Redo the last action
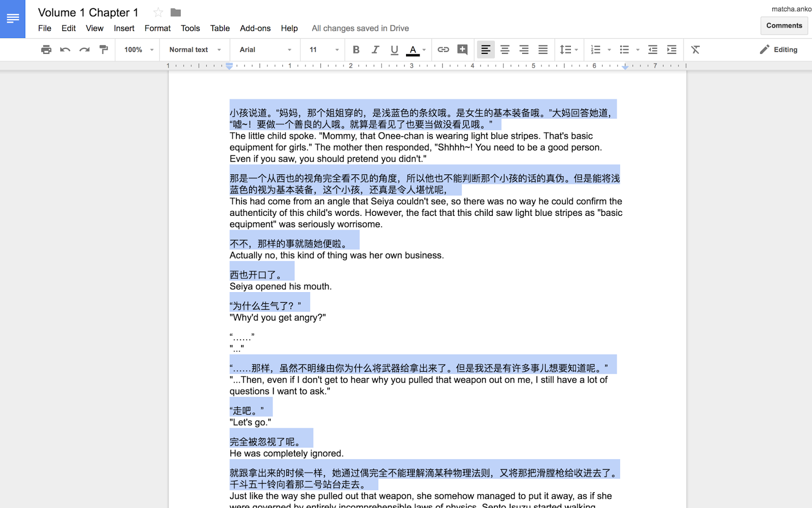The image size is (812, 508). (x=84, y=49)
